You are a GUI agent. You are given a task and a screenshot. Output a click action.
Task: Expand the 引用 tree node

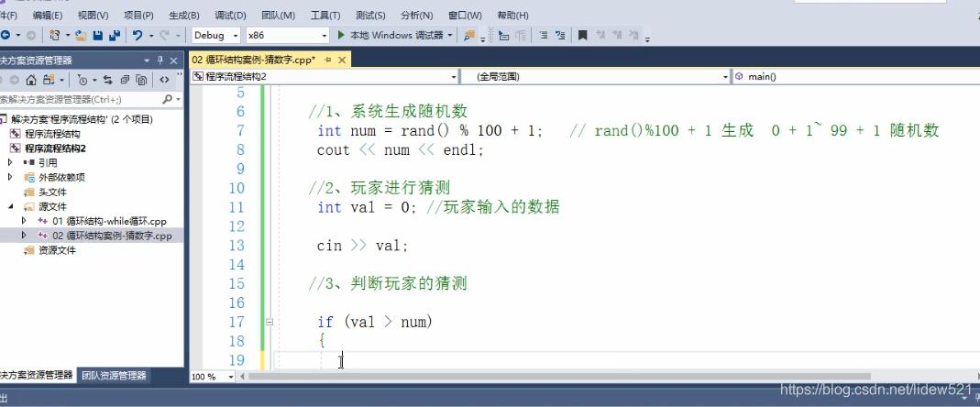click(x=10, y=162)
